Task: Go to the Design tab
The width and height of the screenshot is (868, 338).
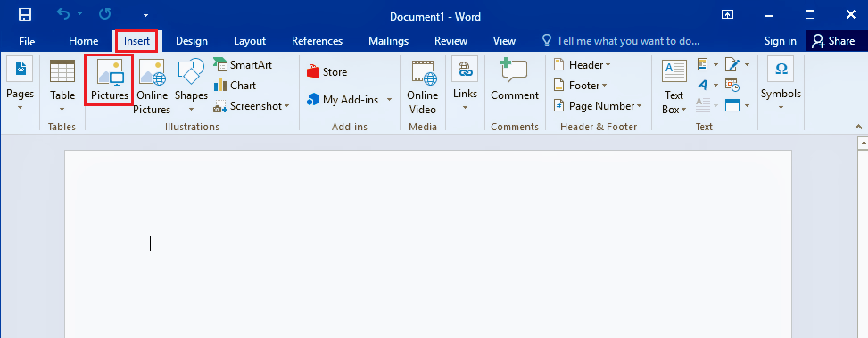Action: coord(192,41)
